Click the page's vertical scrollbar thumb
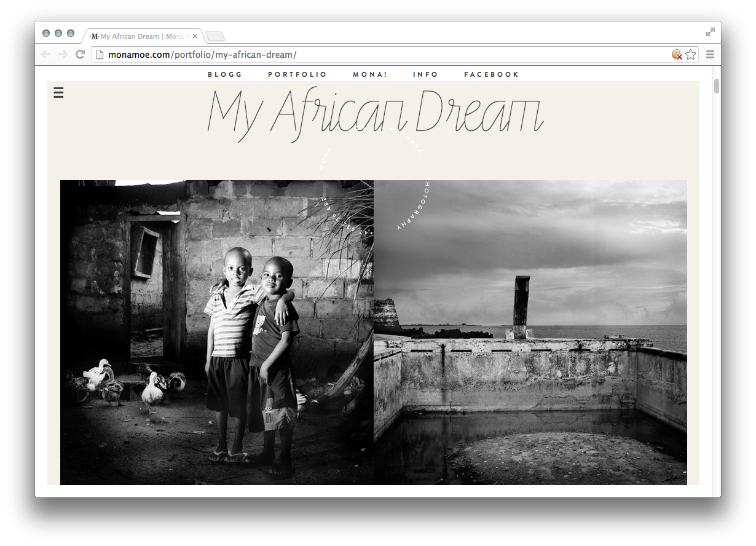 (716, 86)
